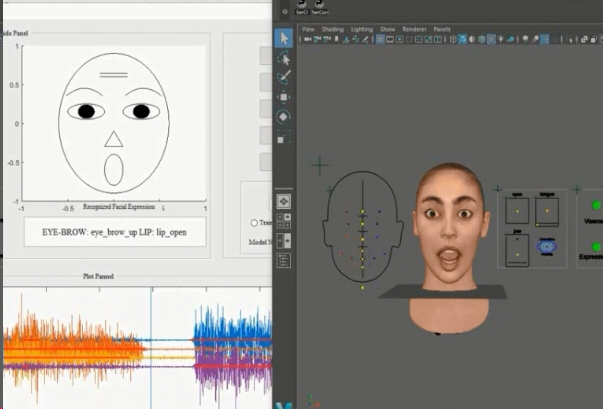603x409 pixels.
Task: Click the camera Bookmarks icon
Action: pos(336,39)
